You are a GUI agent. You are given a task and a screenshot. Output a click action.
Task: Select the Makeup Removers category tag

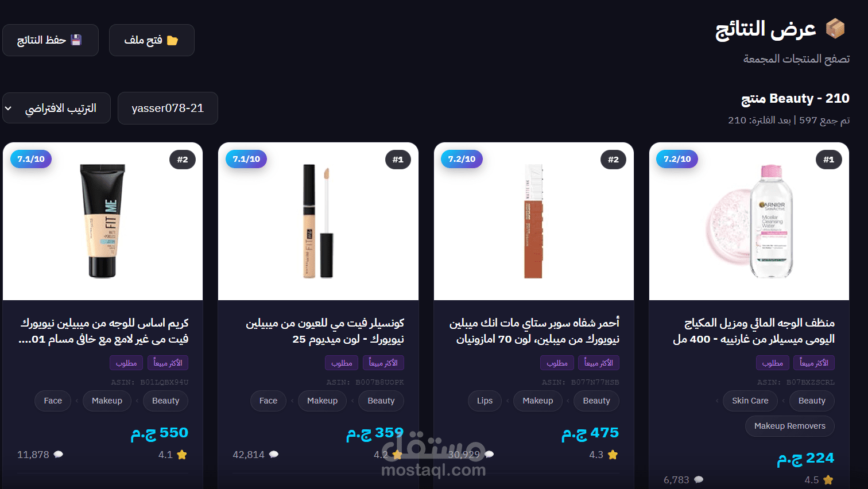789,426
